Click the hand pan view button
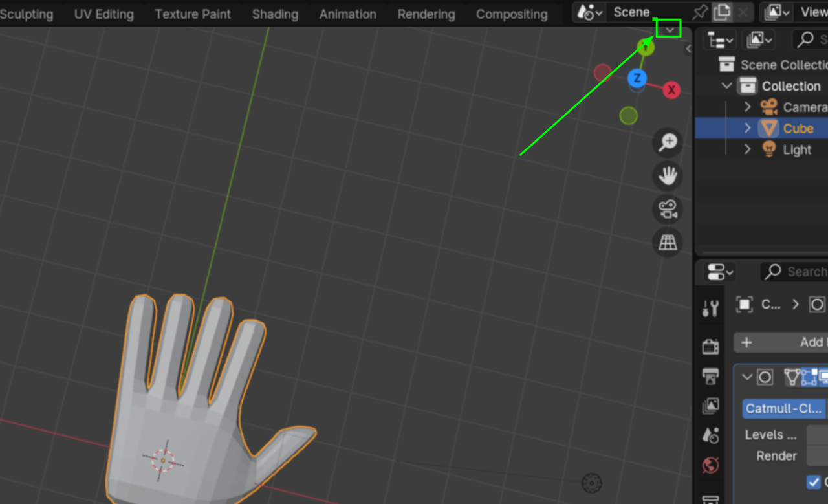 click(x=668, y=176)
